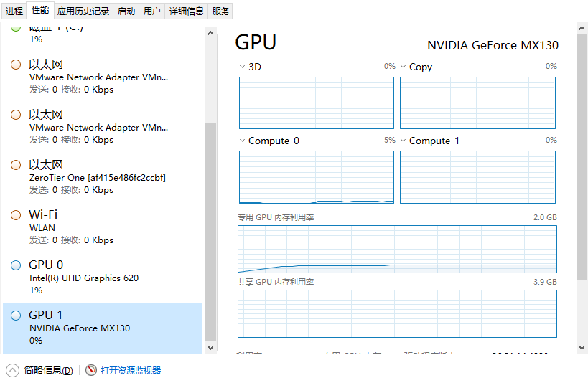This screenshot has width=588, height=388.
Task: Click the up-arrow circle icon beside 简略信息
Action: click(x=12, y=370)
